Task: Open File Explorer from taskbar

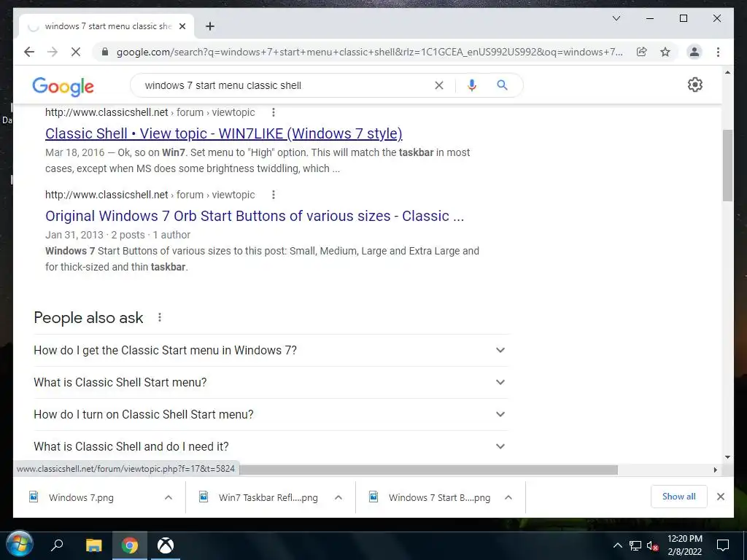Action: tap(94, 545)
